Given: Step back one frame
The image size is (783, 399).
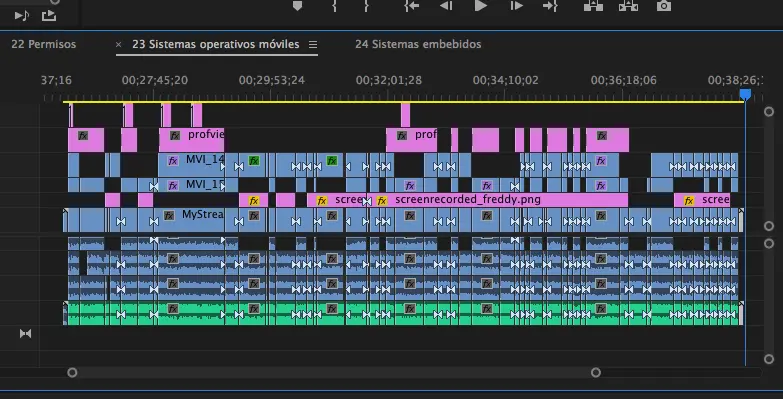Looking at the screenshot, I should coord(445,5).
